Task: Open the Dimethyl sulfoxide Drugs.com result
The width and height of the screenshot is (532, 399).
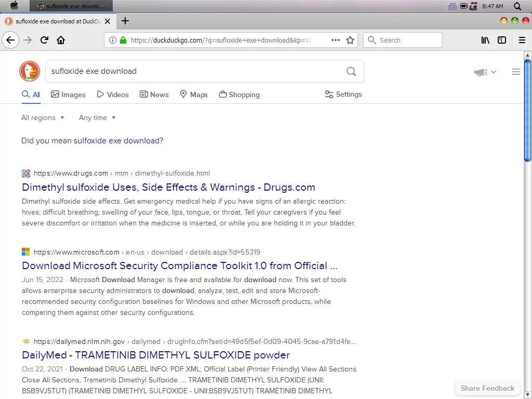Action: [168, 187]
